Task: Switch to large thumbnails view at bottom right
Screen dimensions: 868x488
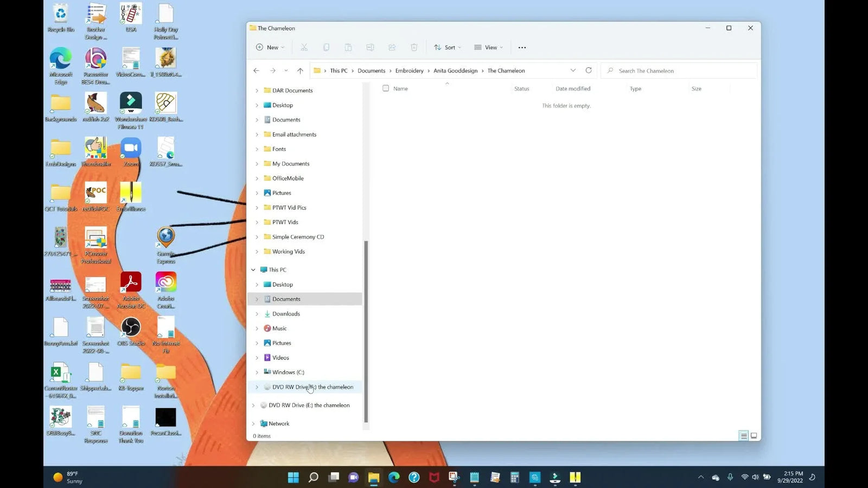Action: 754,435
